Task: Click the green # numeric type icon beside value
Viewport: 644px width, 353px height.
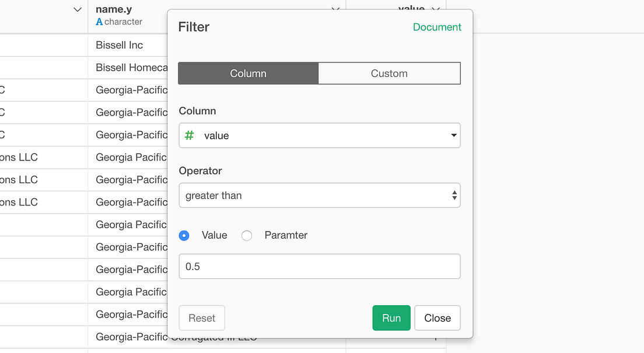Action: [188, 135]
